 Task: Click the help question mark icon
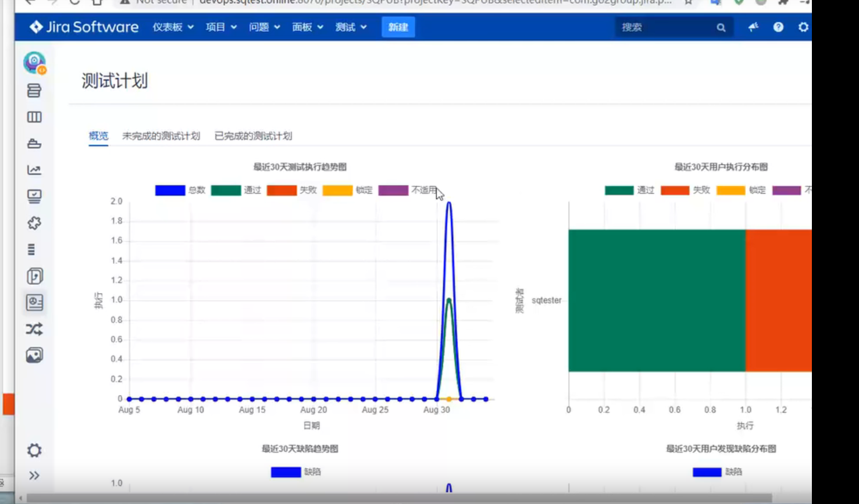click(x=778, y=27)
